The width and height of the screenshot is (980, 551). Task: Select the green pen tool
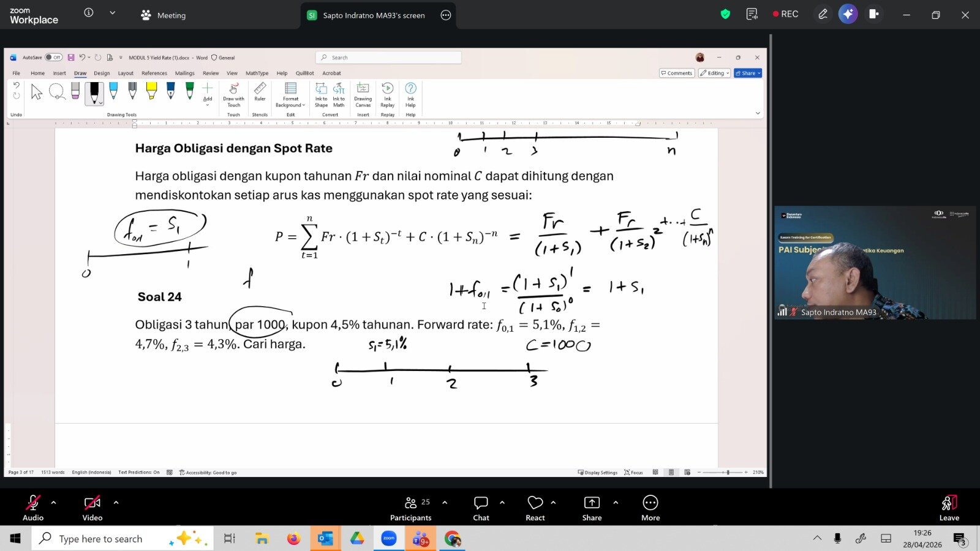[x=189, y=91]
